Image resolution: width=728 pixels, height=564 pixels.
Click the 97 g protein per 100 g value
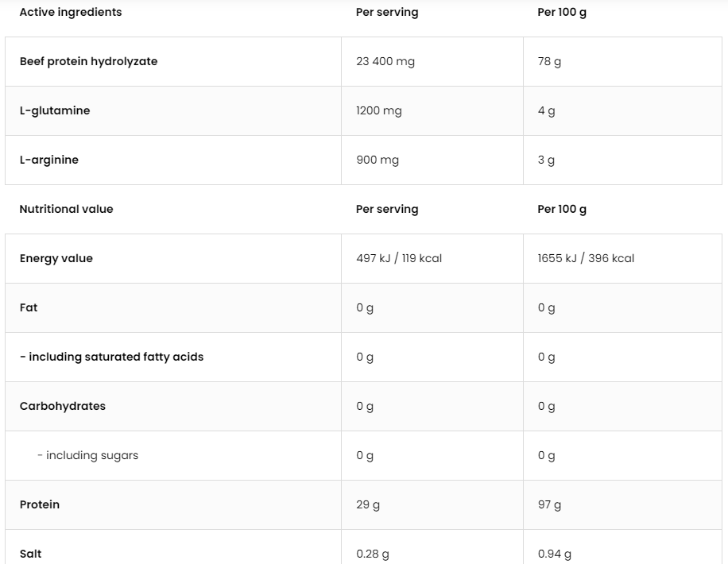(549, 504)
